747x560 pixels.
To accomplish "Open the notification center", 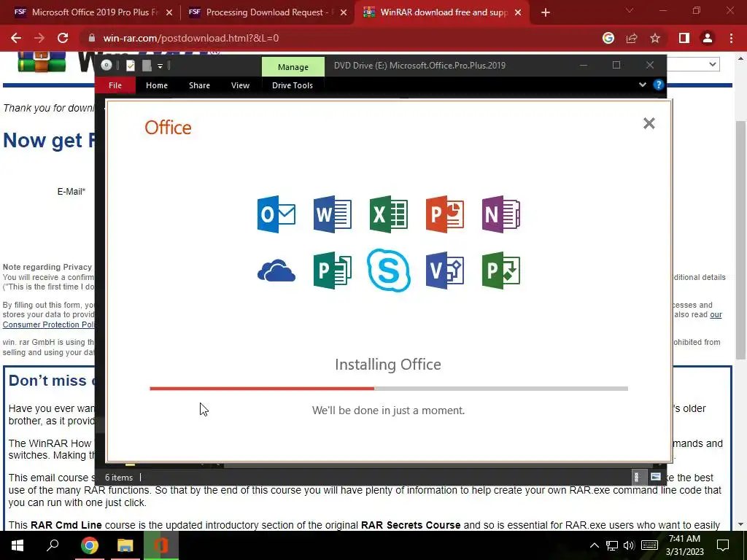I will 723,545.
